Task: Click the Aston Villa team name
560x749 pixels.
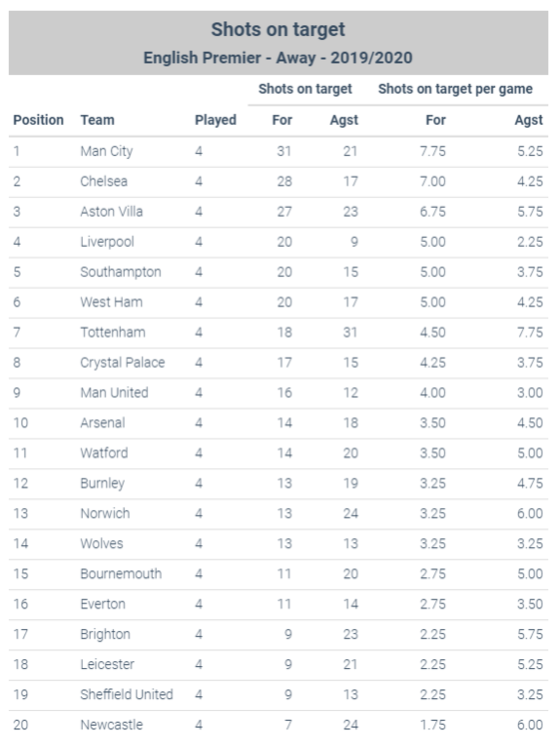Action: click(x=111, y=212)
